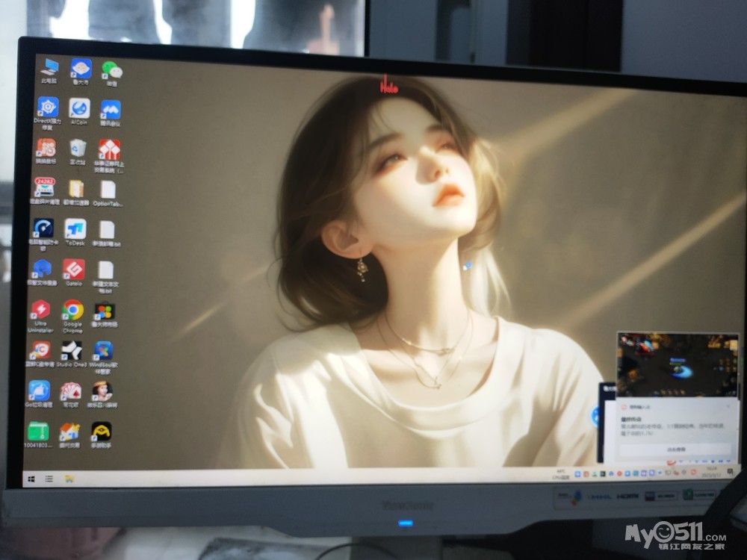The width and height of the screenshot is (747, 560).
Task: Click the wide button in the notification popup
Action: pos(674,449)
